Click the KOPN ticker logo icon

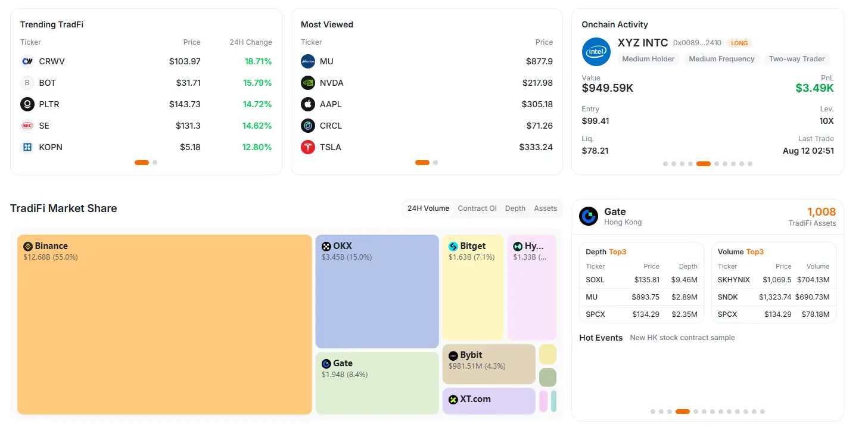click(27, 147)
